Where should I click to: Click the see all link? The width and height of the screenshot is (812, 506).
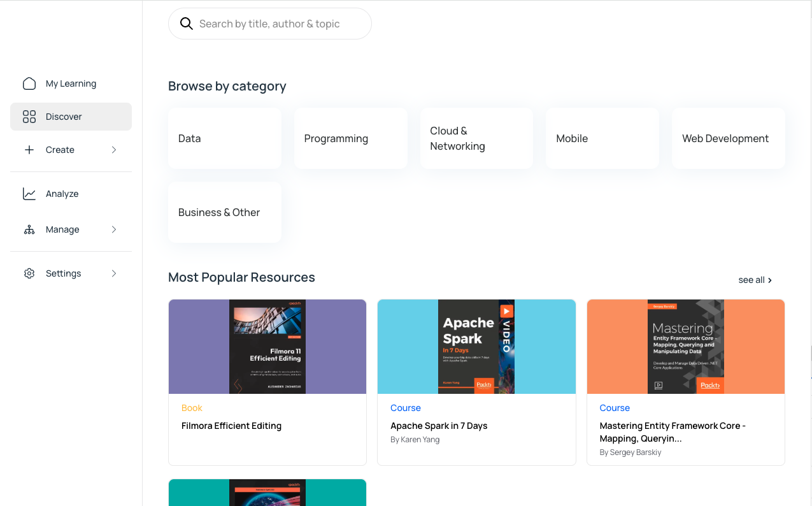tap(755, 280)
